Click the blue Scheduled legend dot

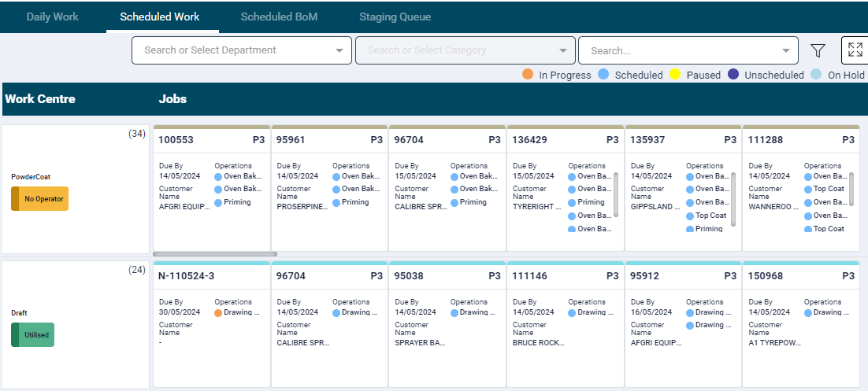pyautogui.click(x=603, y=75)
